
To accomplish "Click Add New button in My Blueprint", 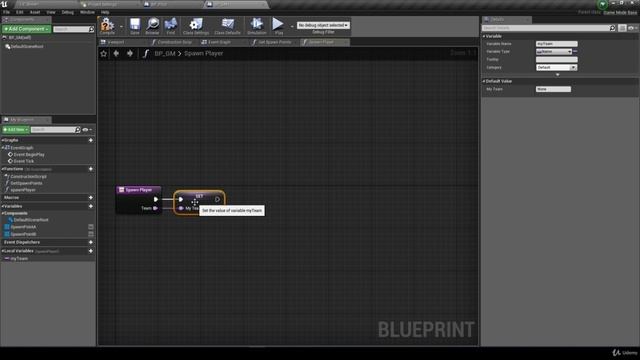I will pos(16,130).
